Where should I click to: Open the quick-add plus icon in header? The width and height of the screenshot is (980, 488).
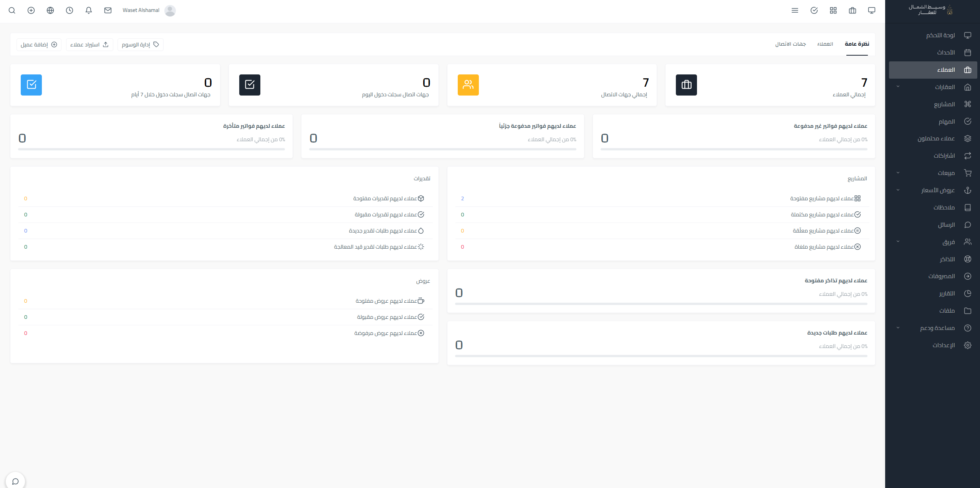[x=31, y=10]
